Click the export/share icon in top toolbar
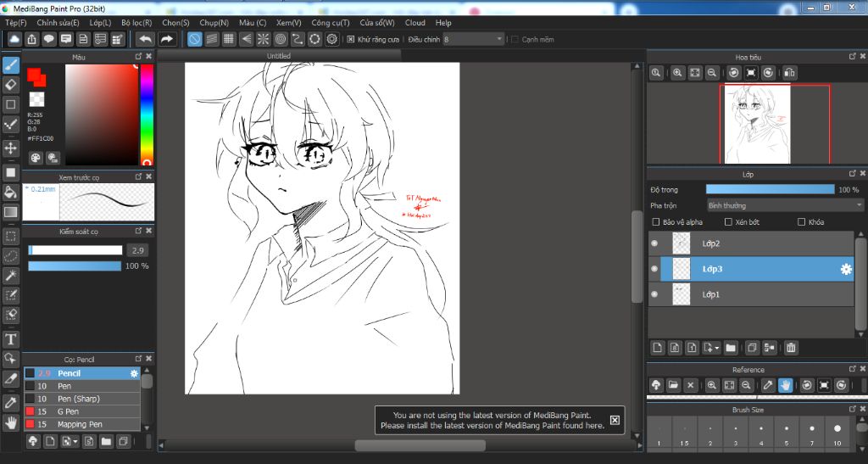The height and width of the screenshot is (464, 868). point(31,39)
